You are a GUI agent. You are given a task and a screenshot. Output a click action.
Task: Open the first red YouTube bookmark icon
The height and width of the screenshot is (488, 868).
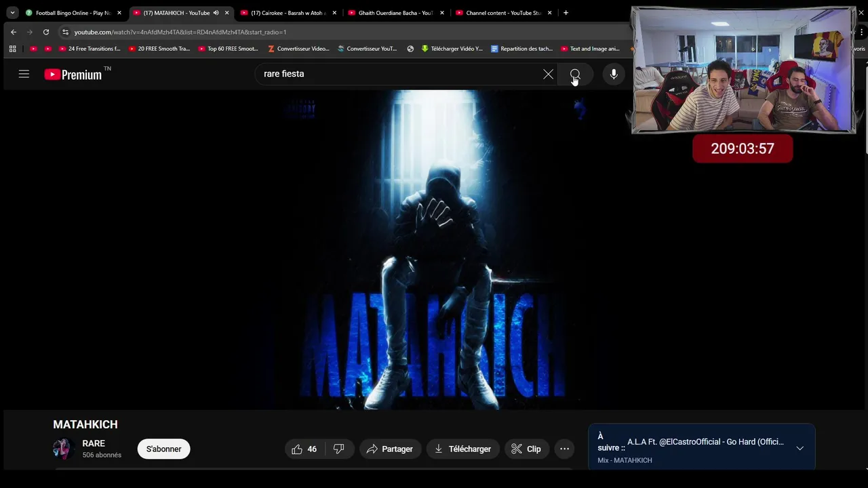coord(34,49)
